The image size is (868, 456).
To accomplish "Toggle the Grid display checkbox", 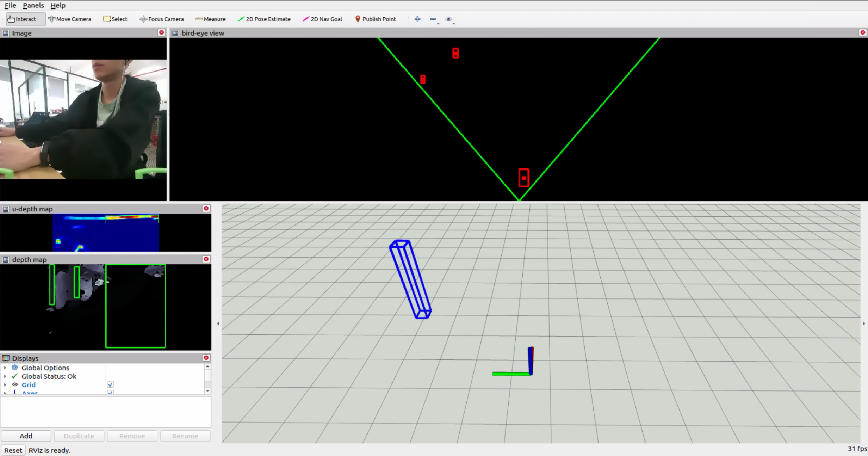I will (x=110, y=384).
